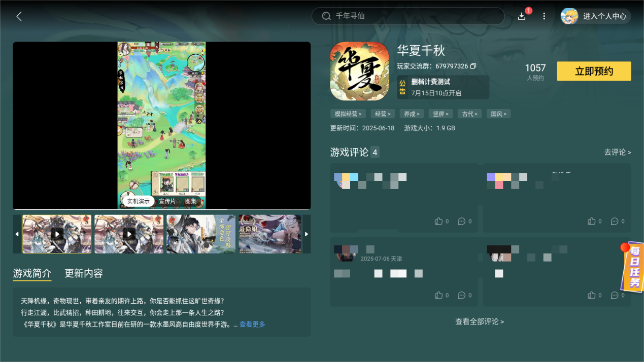Click the back arrow at top left

point(19,16)
